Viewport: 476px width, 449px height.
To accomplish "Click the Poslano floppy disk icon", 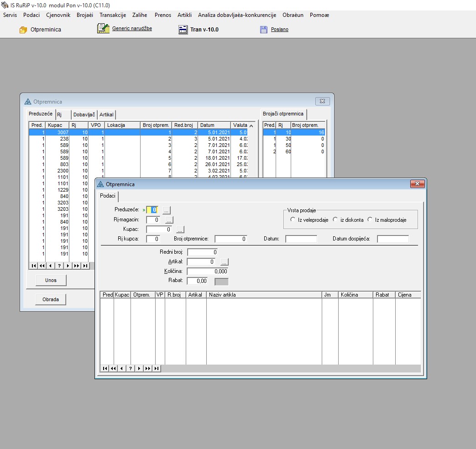I will coord(264,30).
